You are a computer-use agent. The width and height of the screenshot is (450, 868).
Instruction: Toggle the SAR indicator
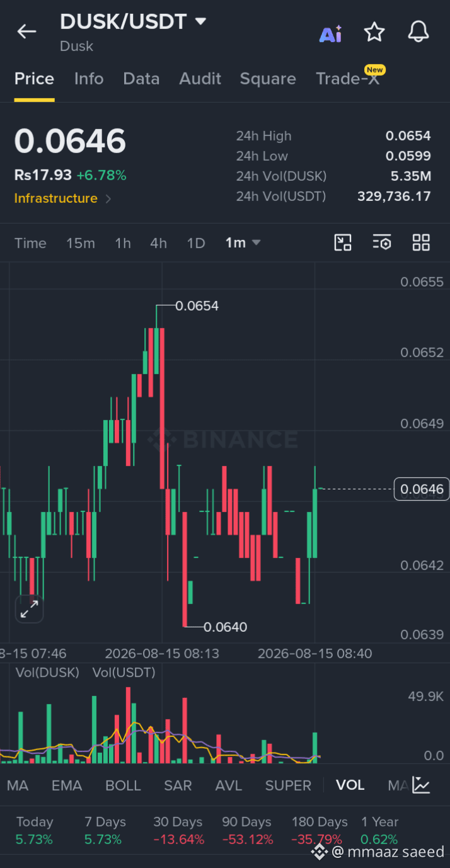[x=178, y=785]
